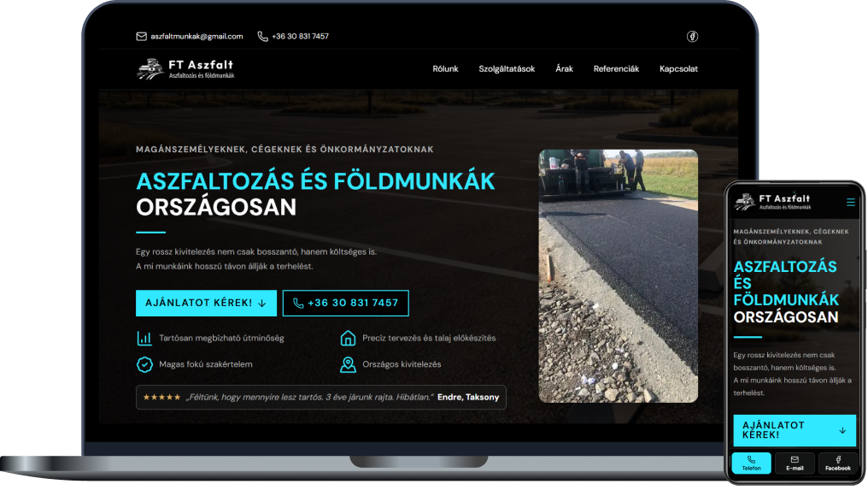Click the FT Aszfalt logo on the phone
The image size is (868, 490).
(x=773, y=203)
